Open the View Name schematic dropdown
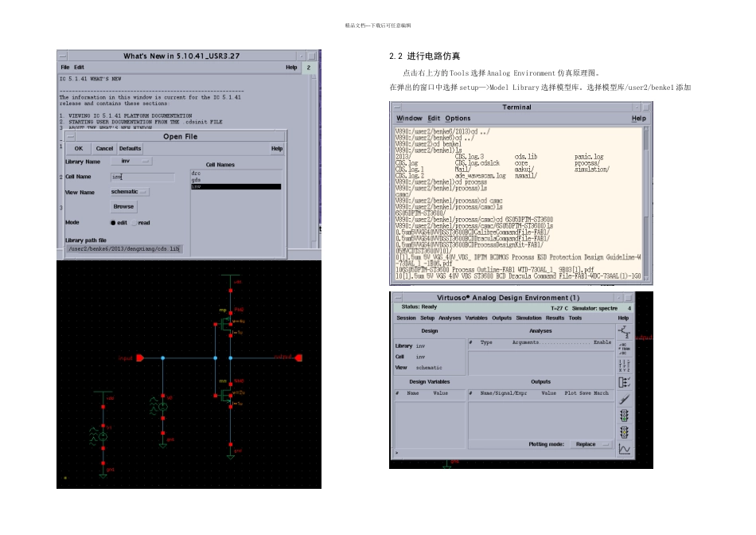The image size is (756, 535). [130, 192]
